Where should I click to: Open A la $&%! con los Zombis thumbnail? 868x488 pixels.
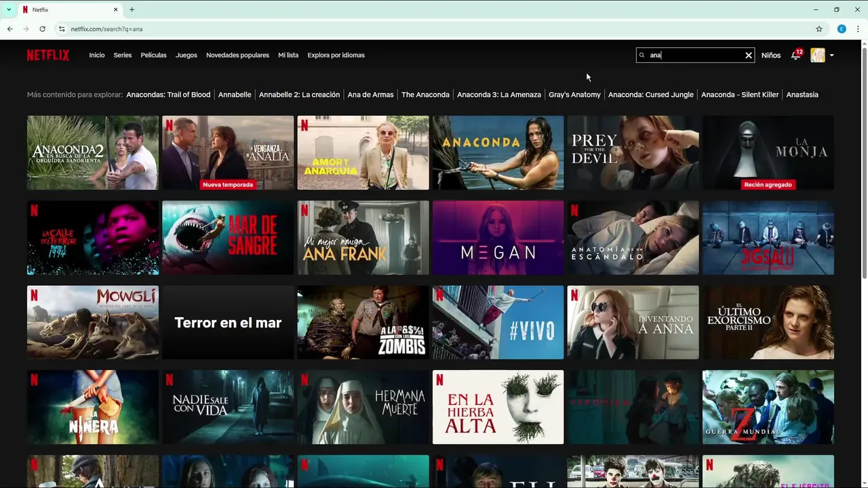pyautogui.click(x=363, y=322)
